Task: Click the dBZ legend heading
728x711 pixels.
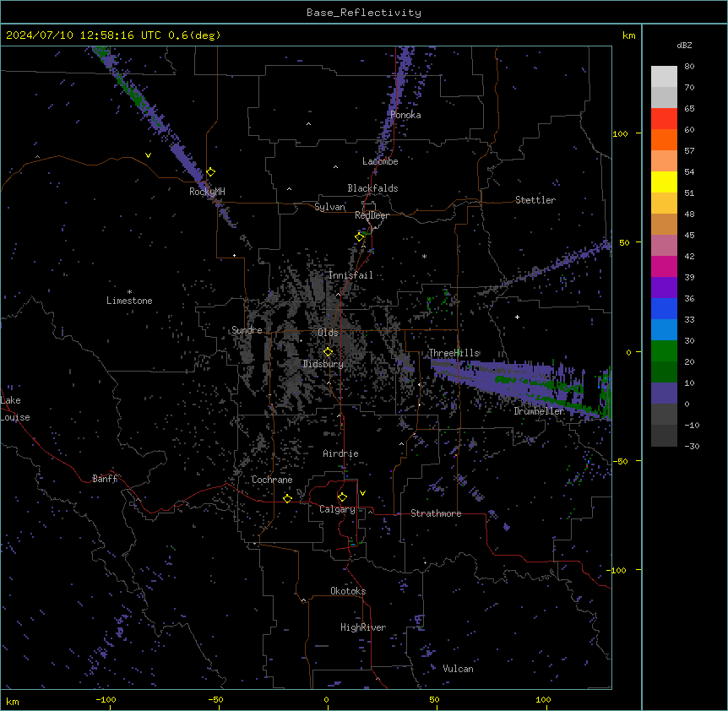Action: pyautogui.click(x=684, y=45)
